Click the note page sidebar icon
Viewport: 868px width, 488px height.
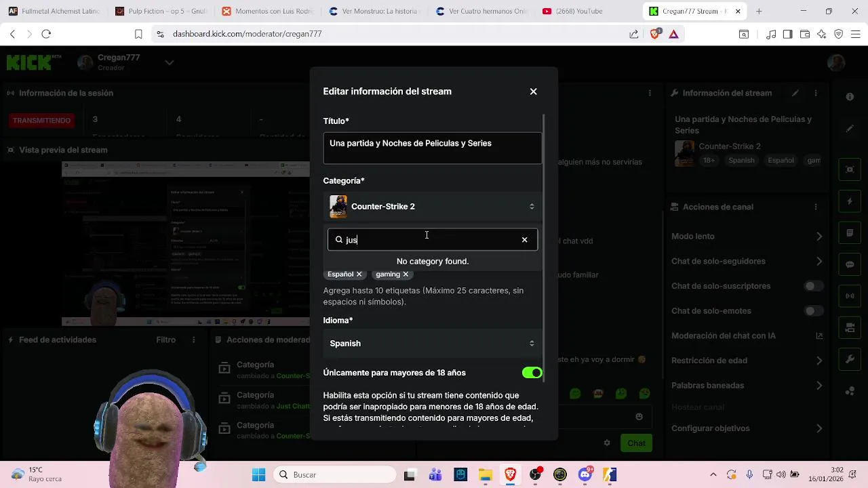(850, 233)
